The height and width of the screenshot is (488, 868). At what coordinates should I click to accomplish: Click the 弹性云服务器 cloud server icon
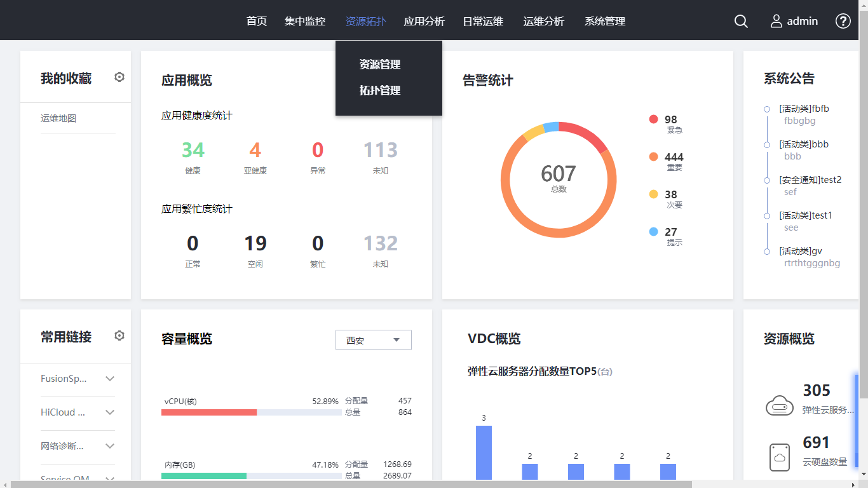[780, 405]
